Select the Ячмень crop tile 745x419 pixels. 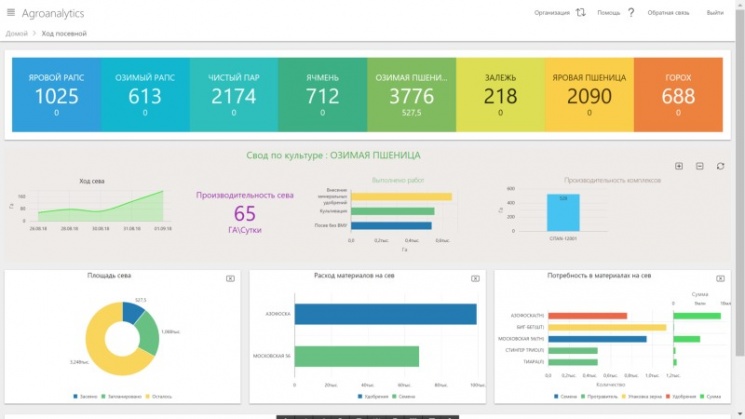point(323,95)
